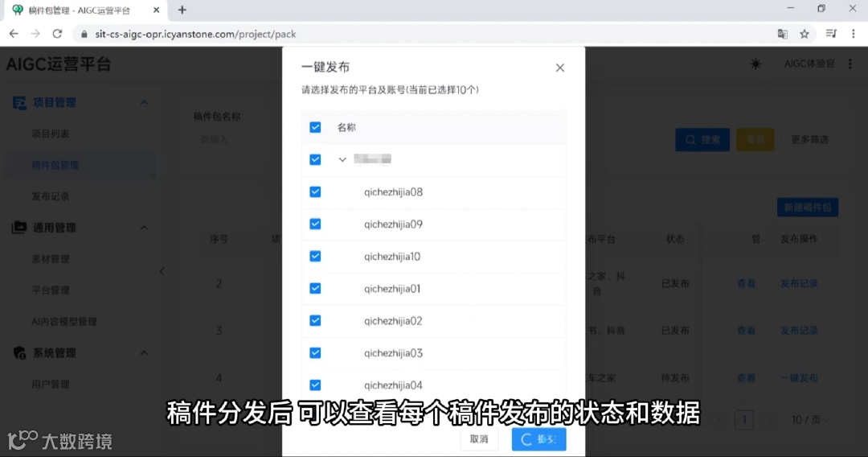
Task: Go forward in browser
Action: tap(35, 34)
